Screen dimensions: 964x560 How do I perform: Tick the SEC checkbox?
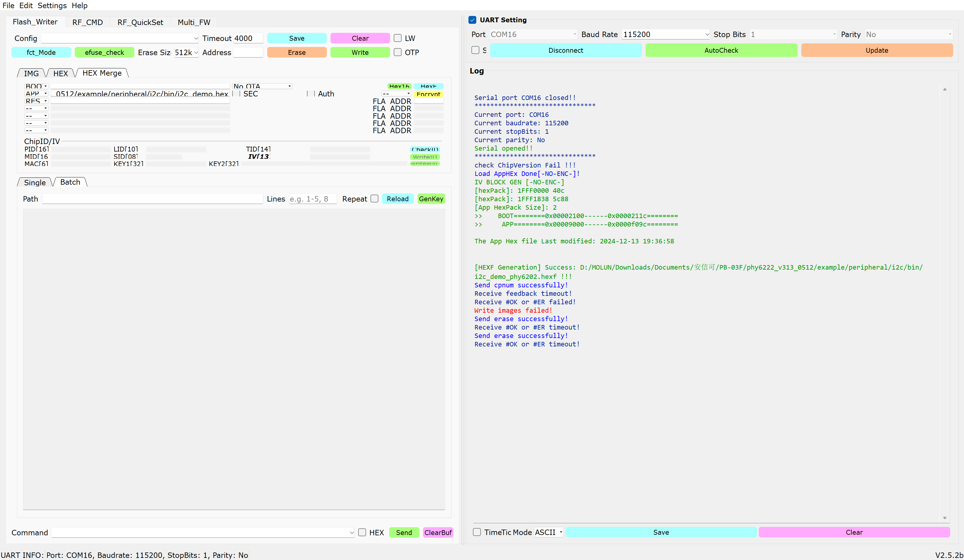pos(236,94)
